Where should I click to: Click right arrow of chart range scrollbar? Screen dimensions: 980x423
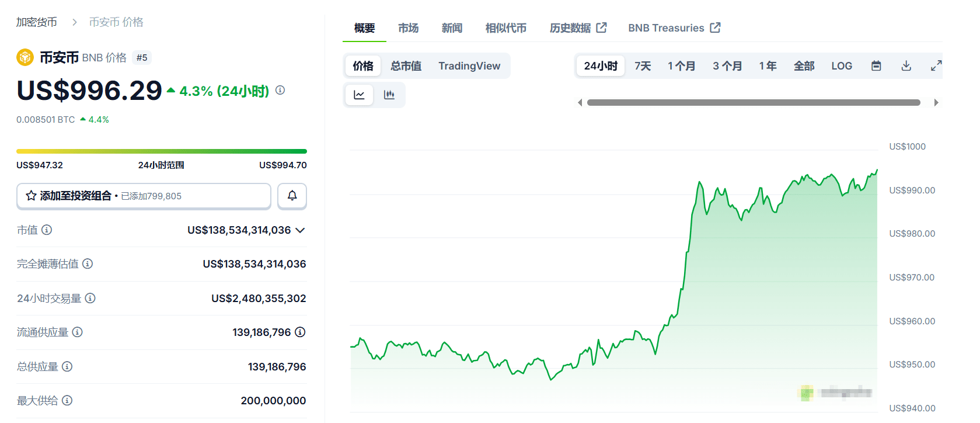(x=936, y=102)
